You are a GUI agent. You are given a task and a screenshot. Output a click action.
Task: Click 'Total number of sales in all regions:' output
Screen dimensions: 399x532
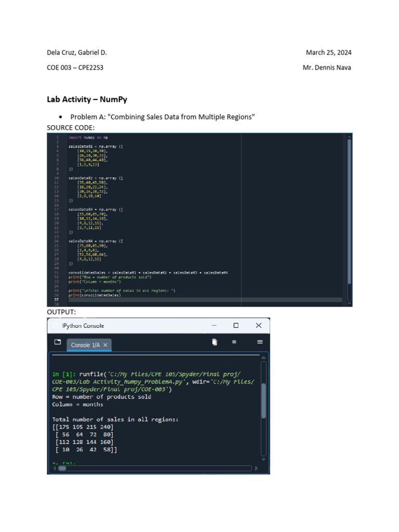pos(115,420)
